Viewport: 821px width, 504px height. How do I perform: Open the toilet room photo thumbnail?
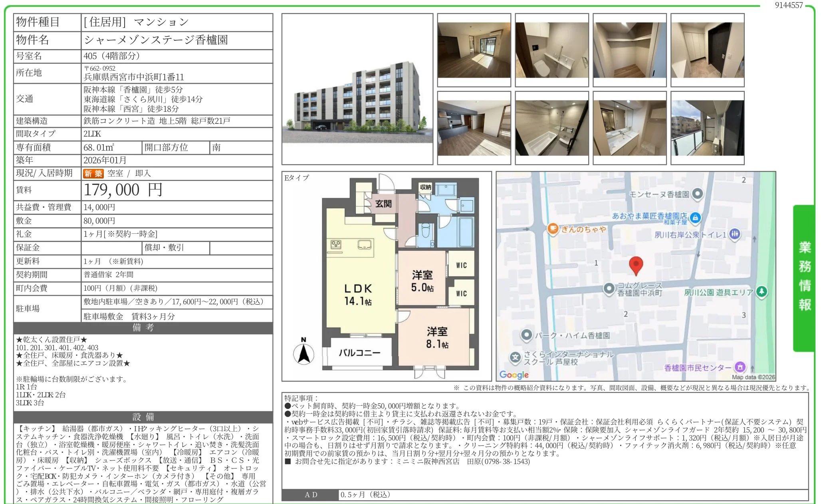(x=551, y=50)
